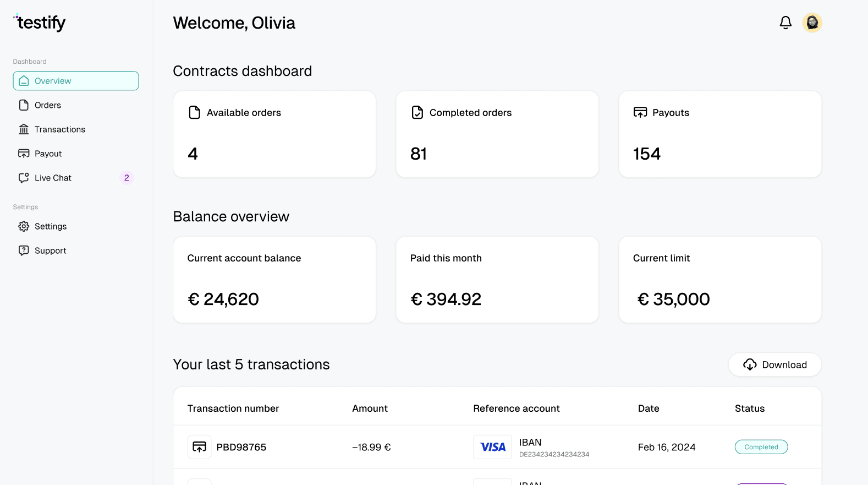Open the Payout section

pyautogui.click(x=48, y=154)
